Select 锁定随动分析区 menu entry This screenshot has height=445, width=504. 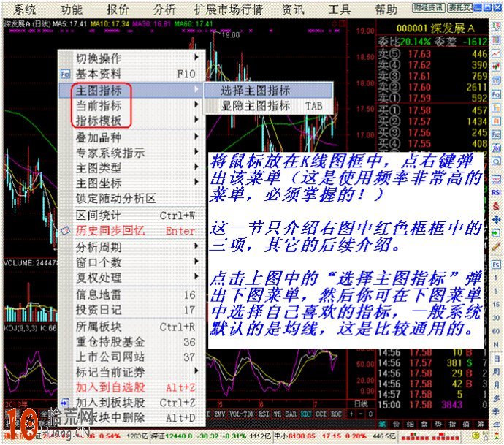click(131, 198)
